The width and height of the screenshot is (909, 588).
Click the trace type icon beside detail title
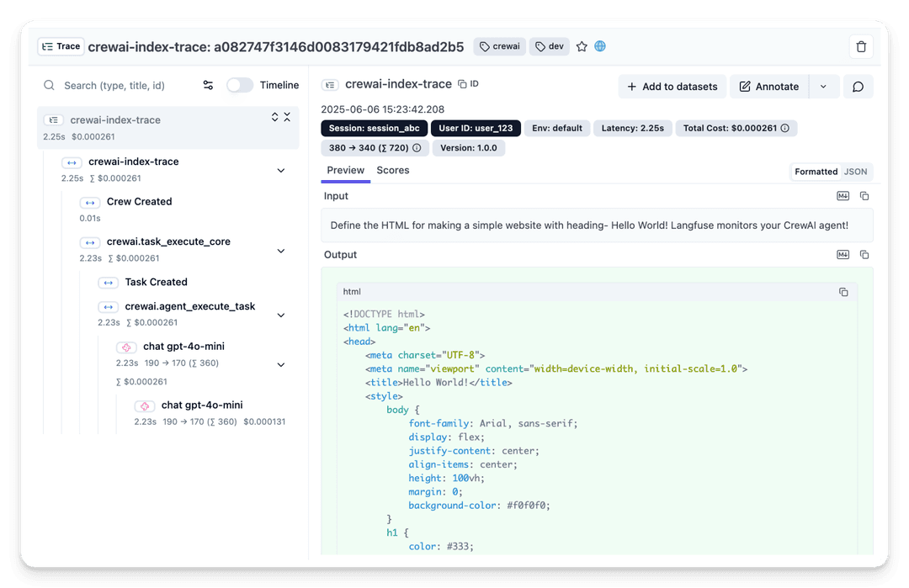click(x=330, y=85)
